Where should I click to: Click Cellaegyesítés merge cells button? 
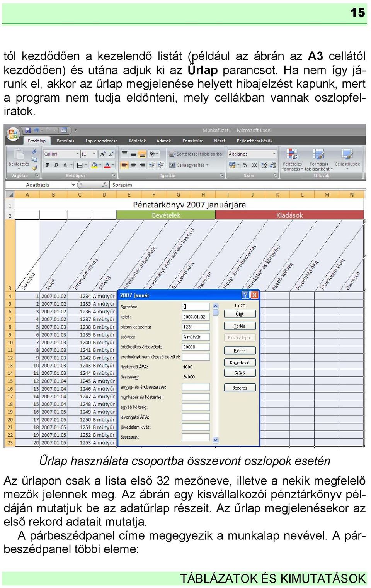click(189, 165)
